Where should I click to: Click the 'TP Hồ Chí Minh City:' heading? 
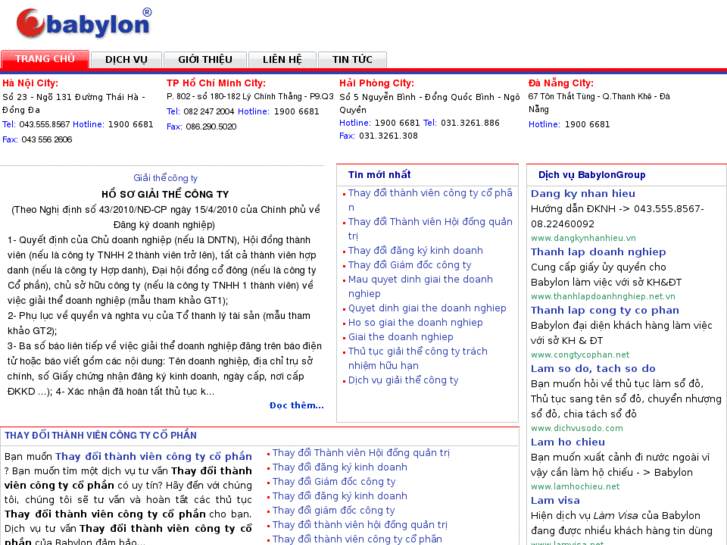click(x=216, y=83)
